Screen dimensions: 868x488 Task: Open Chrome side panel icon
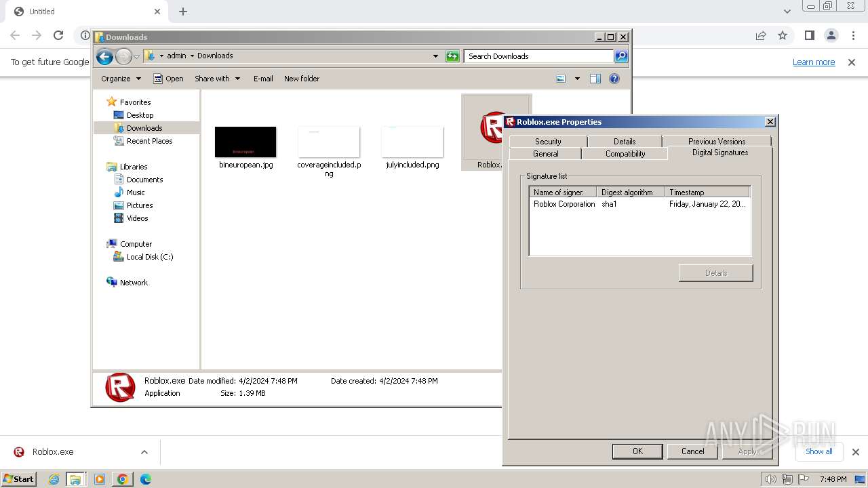(809, 35)
